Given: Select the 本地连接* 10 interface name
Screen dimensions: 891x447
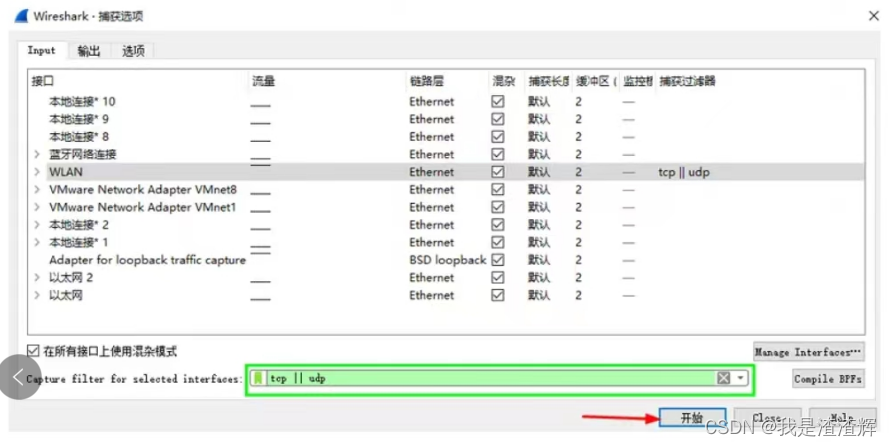Looking at the screenshot, I should (82, 102).
